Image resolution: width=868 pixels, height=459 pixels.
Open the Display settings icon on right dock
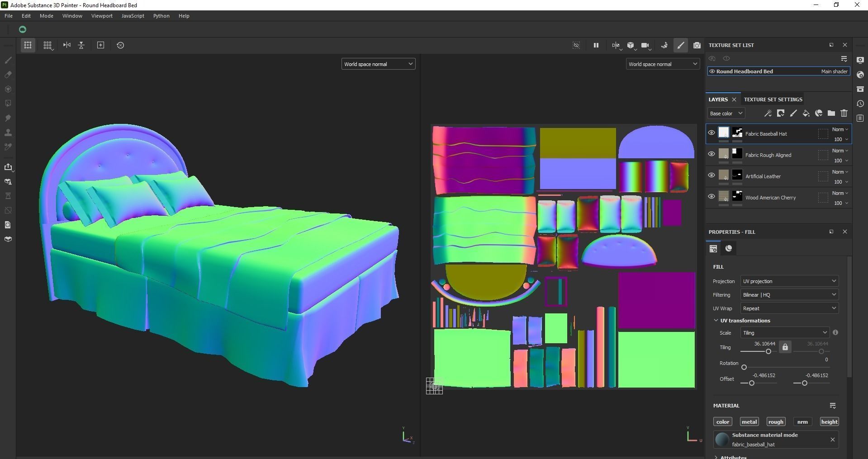pos(860,60)
